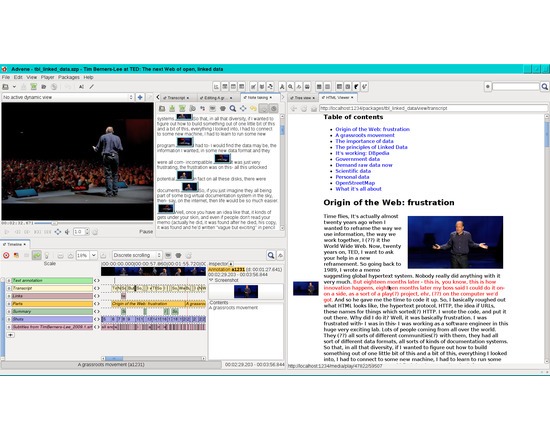Screen dimensions: 550x440
Task: Click the HTML viewer back arrow
Action: click(x=294, y=108)
